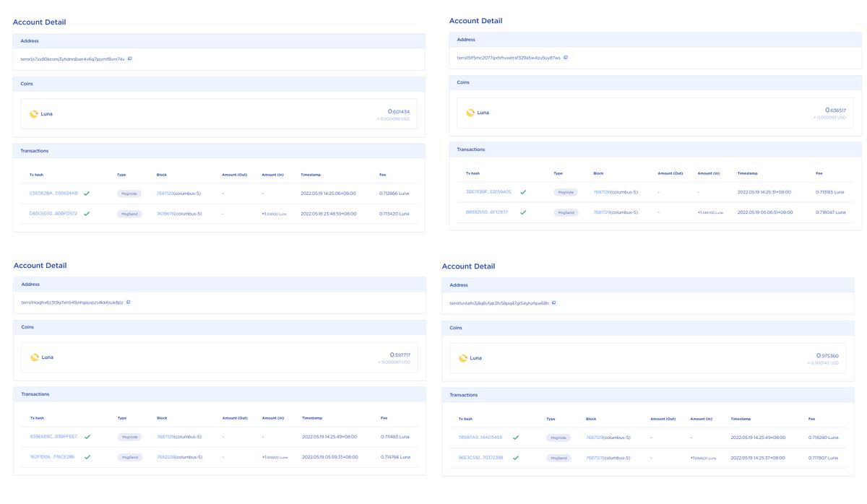Click fee value 0.711483 Luna
The image size is (867, 504).
point(395,437)
